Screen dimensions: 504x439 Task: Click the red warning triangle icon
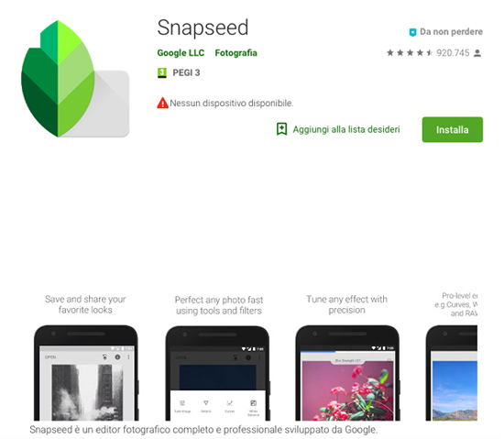[162, 104]
